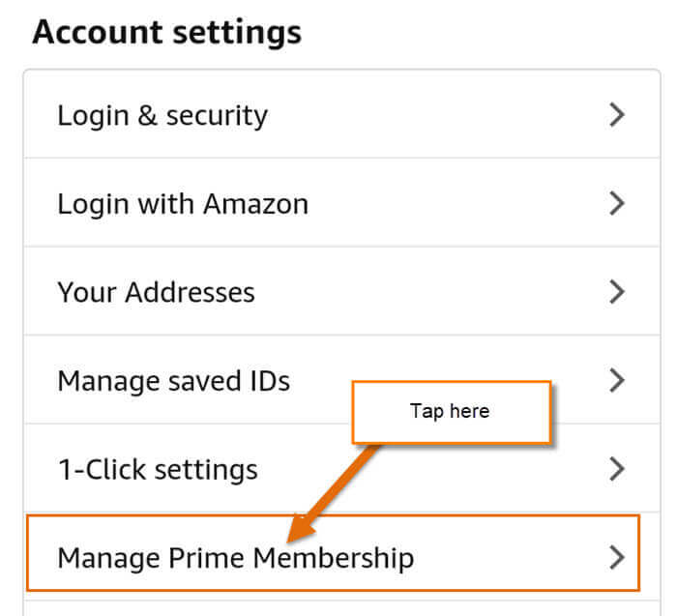The width and height of the screenshot is (677, 616).
Task: Open the Login & security chevron arrow
Action: pyautogui.click(x=617, y=115)
